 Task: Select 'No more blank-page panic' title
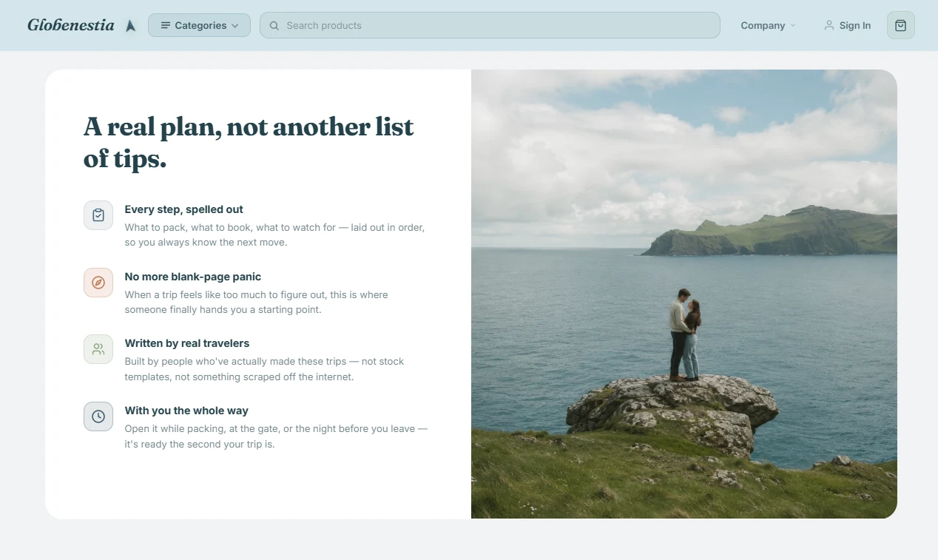[x=193, y=277]
